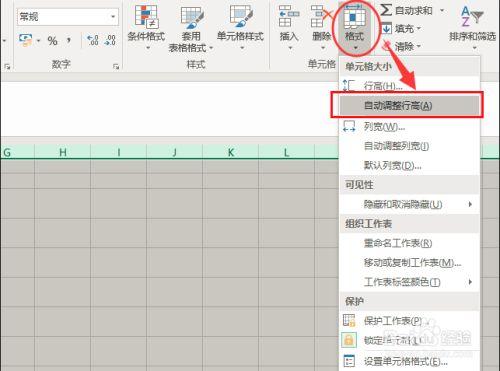Open Cell Styles (单元格样式) icon
Viewport: 500px width, 371px height.
[x=241, y=17]
